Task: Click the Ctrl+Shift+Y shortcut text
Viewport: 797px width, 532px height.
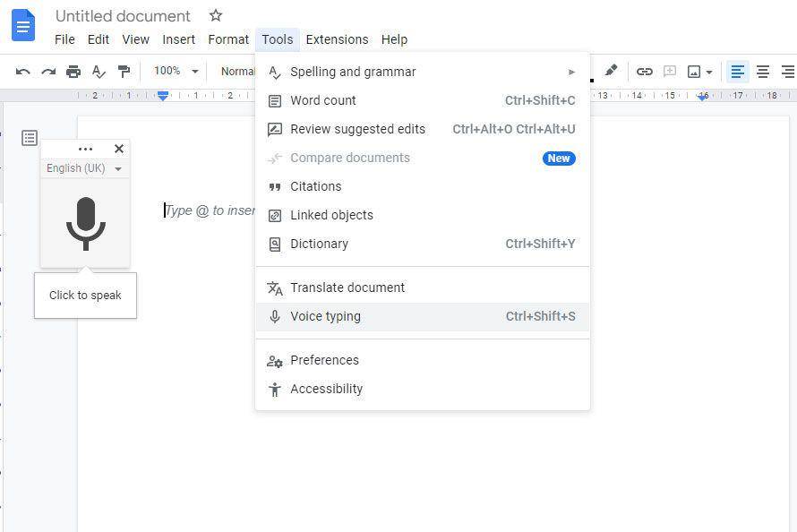Action: pos(540,244)
